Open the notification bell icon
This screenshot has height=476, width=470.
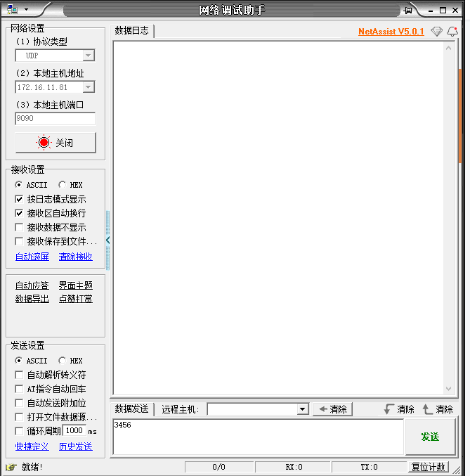[x=452, y=32]
